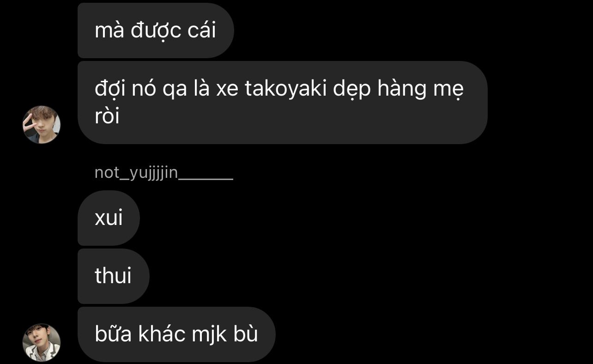
Task: Click the word "ròi" on the second line
Action: pos(107,116)
